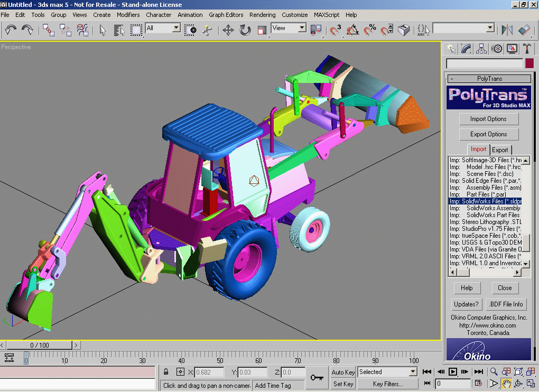
Task: Click the Align tool icon
Action: coord(524,30)
